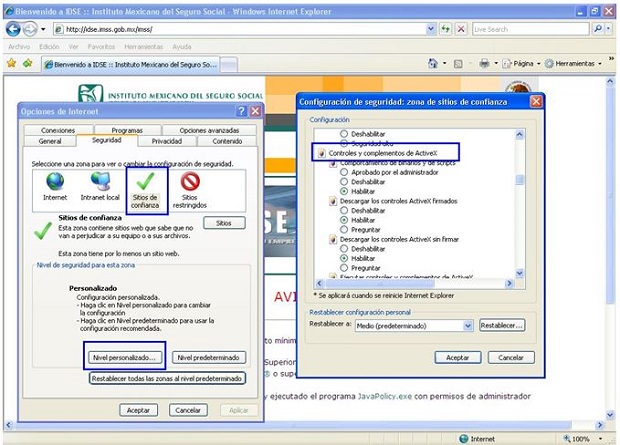Click the Print icon in command bar
Viewport: 620px width, 445px height.
pyautogui.click(x=484, y=63)
